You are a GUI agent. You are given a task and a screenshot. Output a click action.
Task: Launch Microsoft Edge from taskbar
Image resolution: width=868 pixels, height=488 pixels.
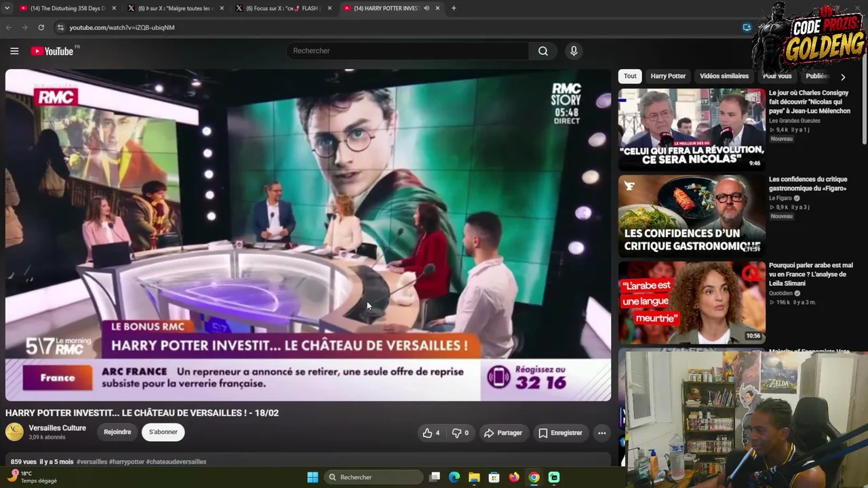pyautogui.click(x=454, y=477)
